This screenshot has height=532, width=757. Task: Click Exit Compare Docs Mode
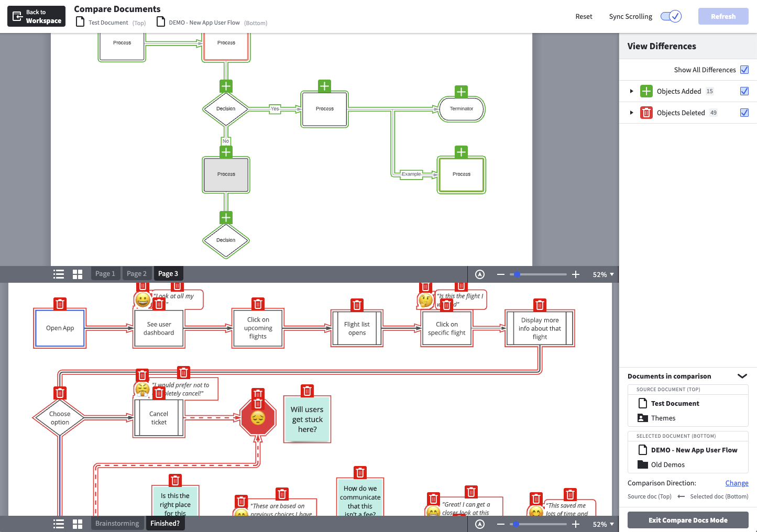coord(688,520)
